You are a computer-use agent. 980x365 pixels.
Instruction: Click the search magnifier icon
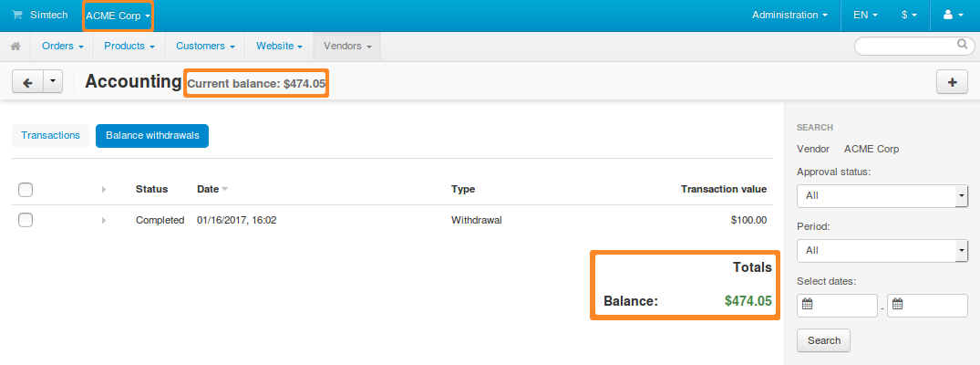[962, 45]
